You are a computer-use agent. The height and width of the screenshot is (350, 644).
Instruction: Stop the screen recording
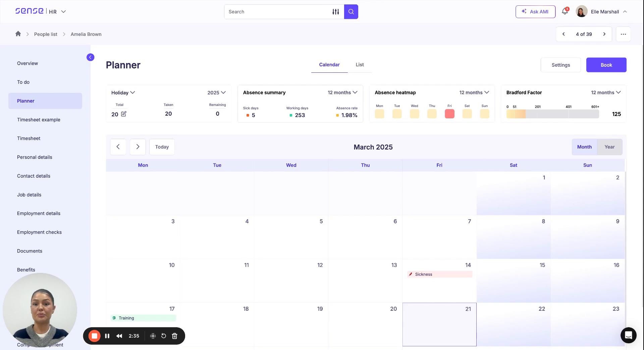95,336
